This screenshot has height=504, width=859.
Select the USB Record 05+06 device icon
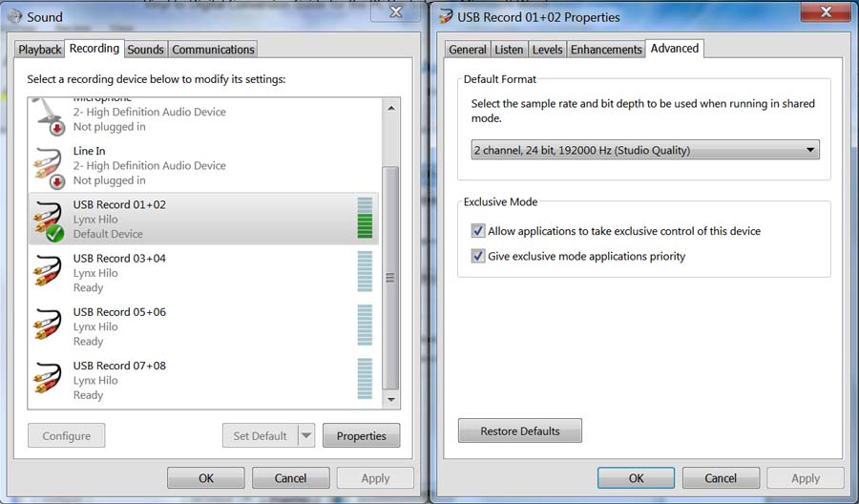(x=49, y=326)
